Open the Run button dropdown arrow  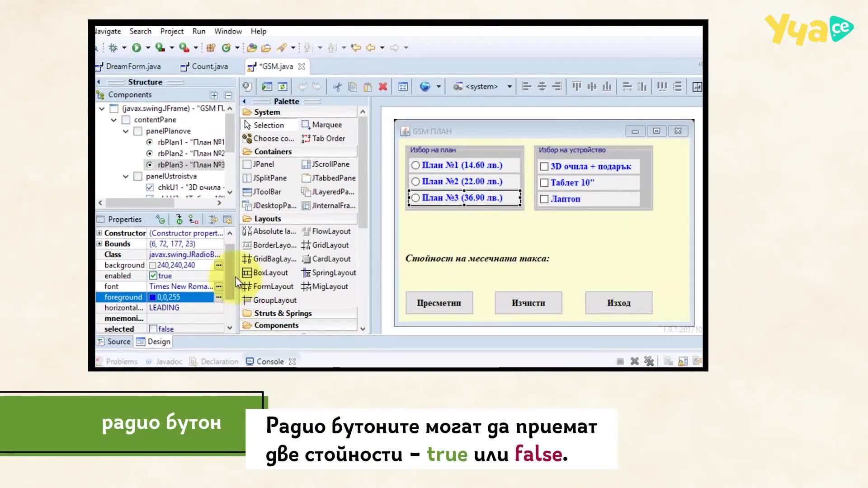coord(148,47)
